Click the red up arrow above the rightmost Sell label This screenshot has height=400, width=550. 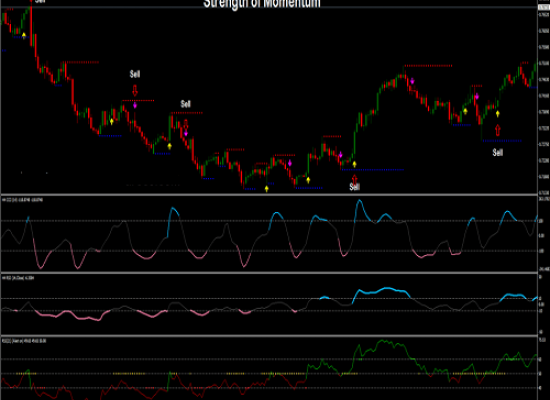(x=497, y=130)
